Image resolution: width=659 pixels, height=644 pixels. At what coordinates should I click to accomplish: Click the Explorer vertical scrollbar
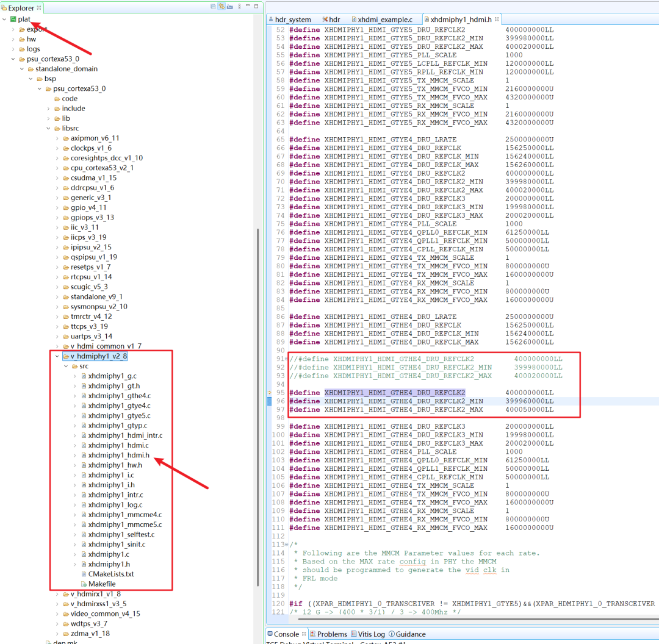[x=257, y=366]
